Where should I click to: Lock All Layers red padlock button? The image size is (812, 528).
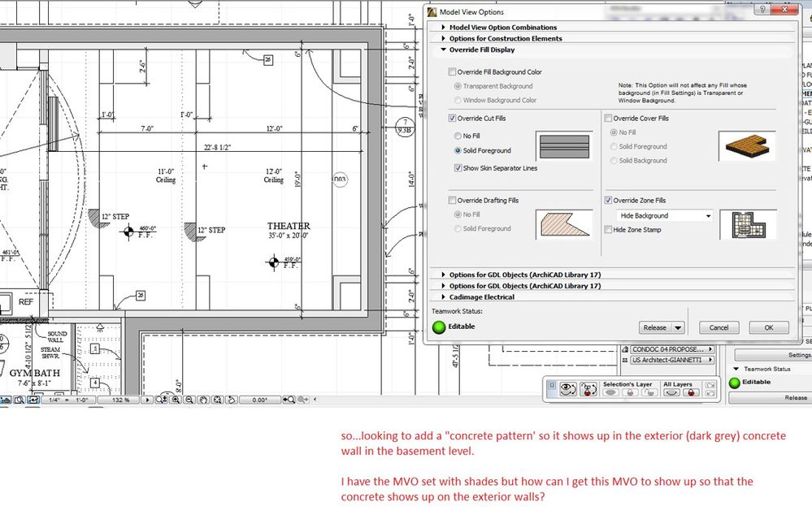pyautogui.click(x=692, y=392)
